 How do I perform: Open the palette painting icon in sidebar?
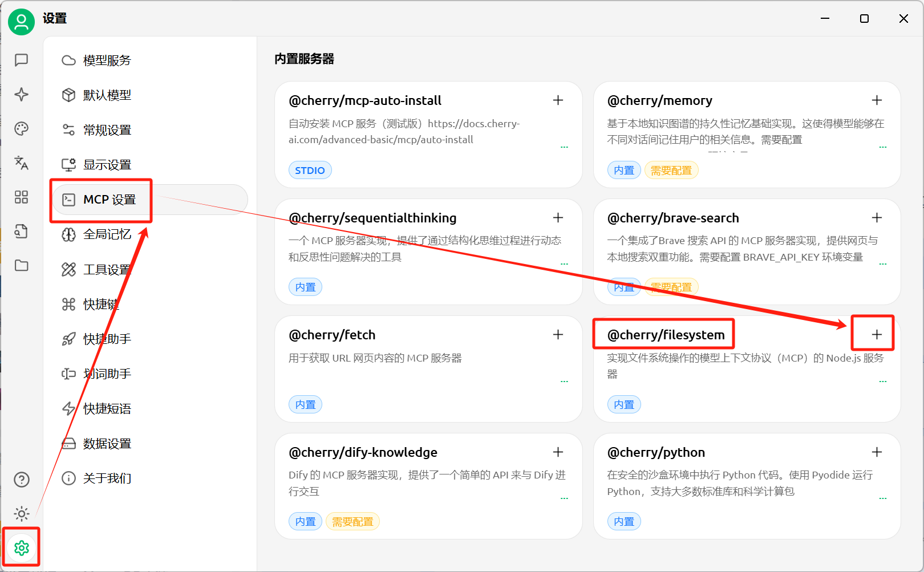coord(22,129)
